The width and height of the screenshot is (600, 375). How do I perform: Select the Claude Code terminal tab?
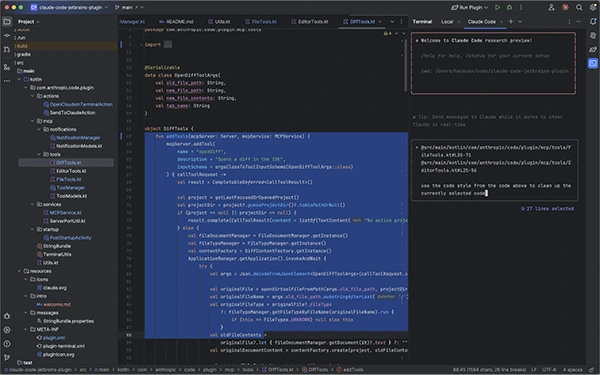[x=482, y=22]
